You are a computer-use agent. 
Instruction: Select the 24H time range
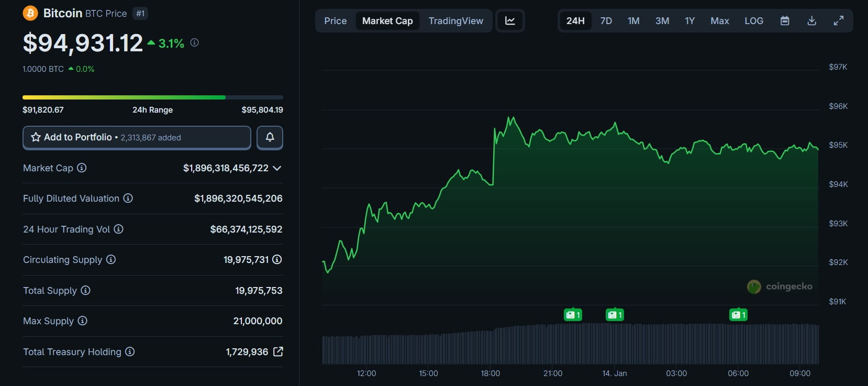pyautogui.click(x=575, y=21)
